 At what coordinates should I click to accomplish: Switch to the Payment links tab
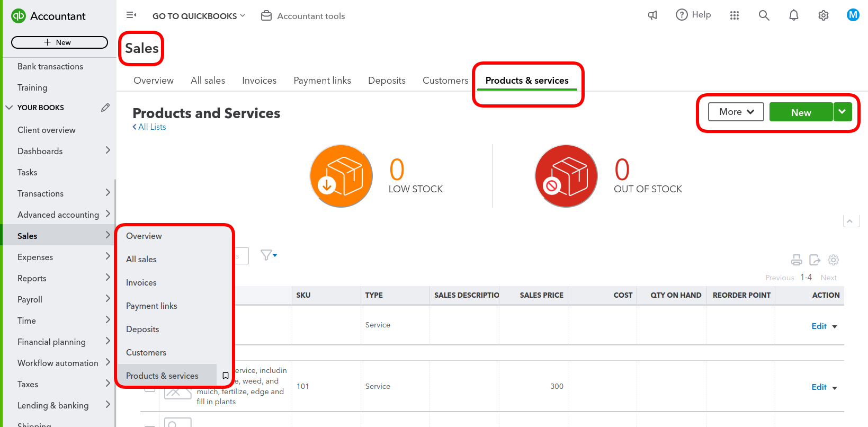(322, 81)
